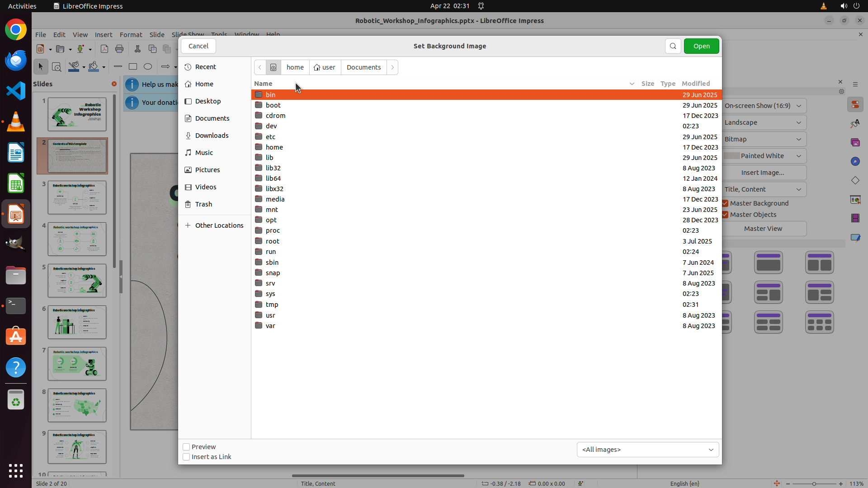868x488 pixels.
Task: Click the root filesystem icon in path bar
Action: (273, 67)
